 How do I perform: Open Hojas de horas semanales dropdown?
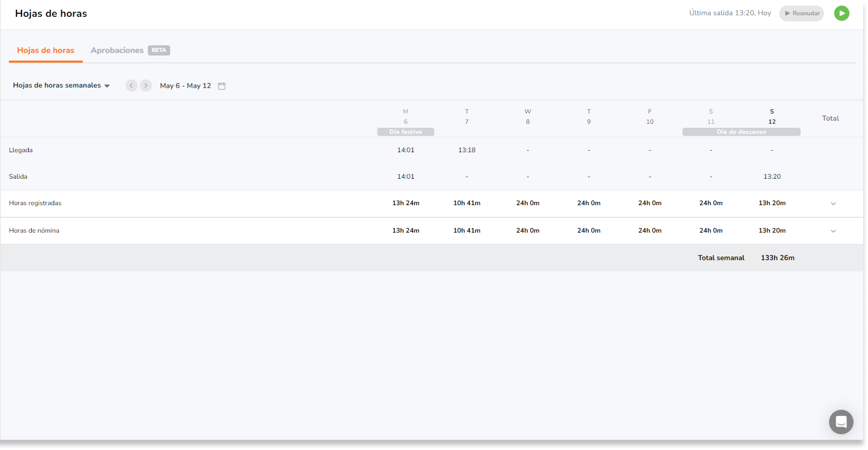pos(61,85)
